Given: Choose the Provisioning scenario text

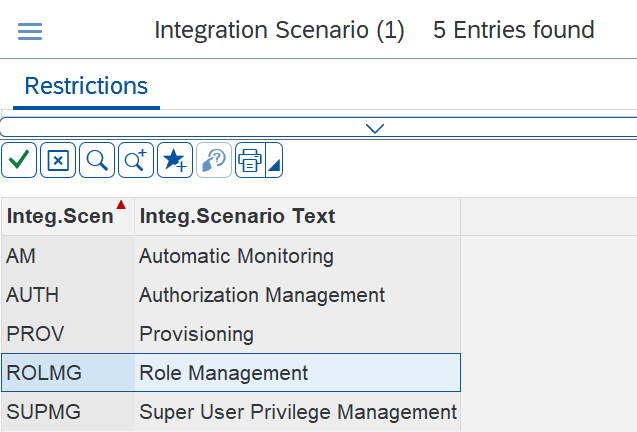Looking at the screenshot, I should (x=196, y=334).
